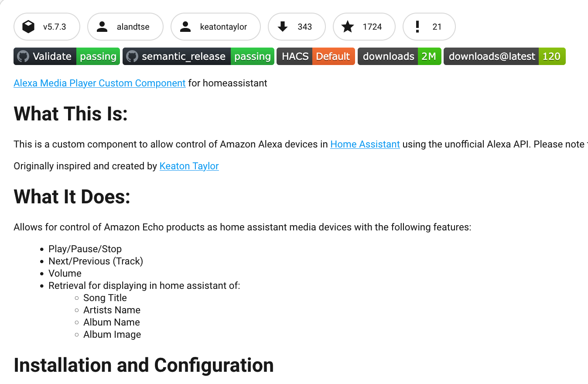Click the person icon beside alandtse
This screenshot has height=384, width=588.
102,27
